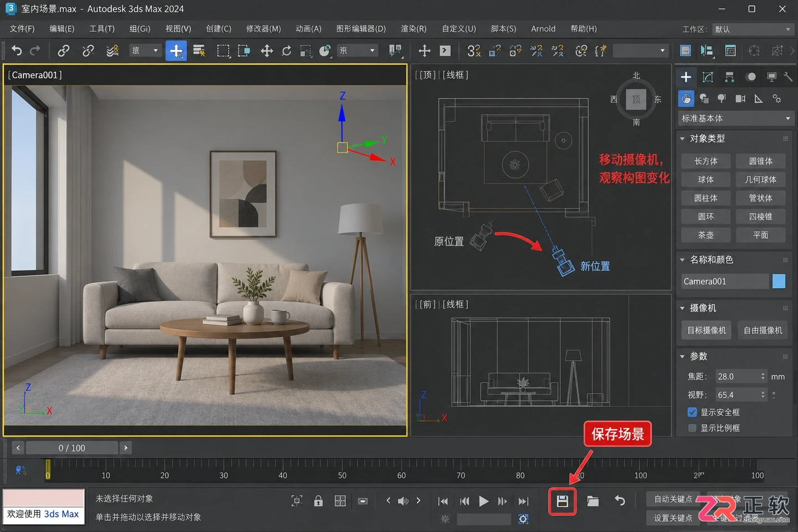This screenshot has height=532, width=798.
Task: Open Select by Name icon
Action: point(199,51)
